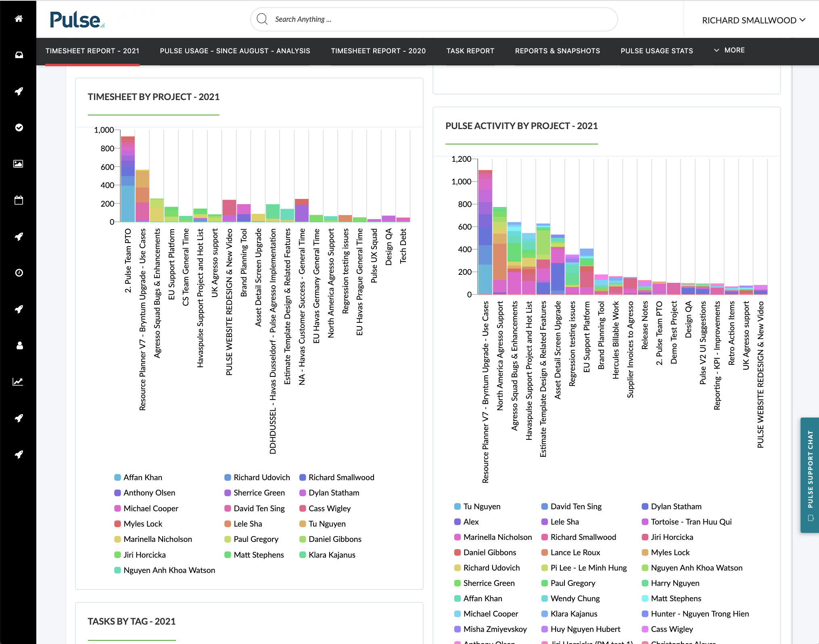Toggle Cass Wigley in the timesheet chart legend
The width and height of the screenshot is (819, 644).
tap(325, 508)
